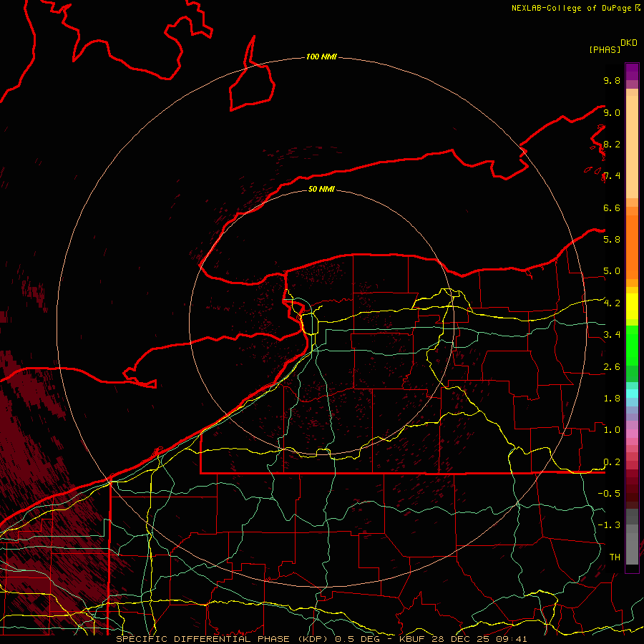Click the pink band in color bar
This screenshot has height=644, width=644.
tap(632, 434)
